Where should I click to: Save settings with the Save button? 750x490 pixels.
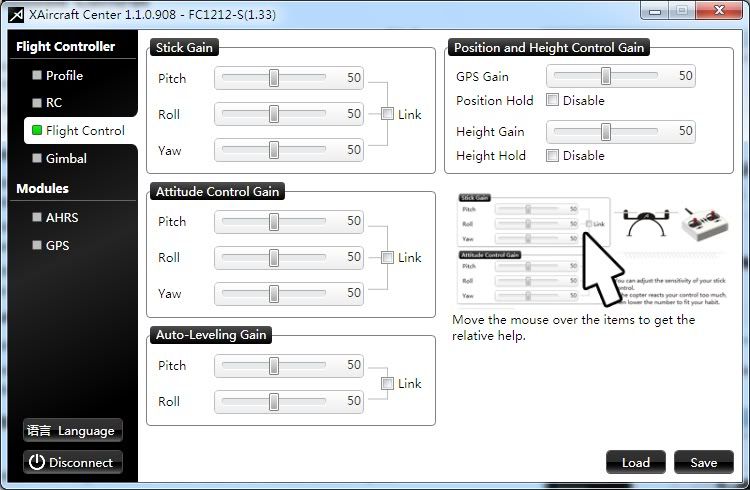click(x=704, y=462)
